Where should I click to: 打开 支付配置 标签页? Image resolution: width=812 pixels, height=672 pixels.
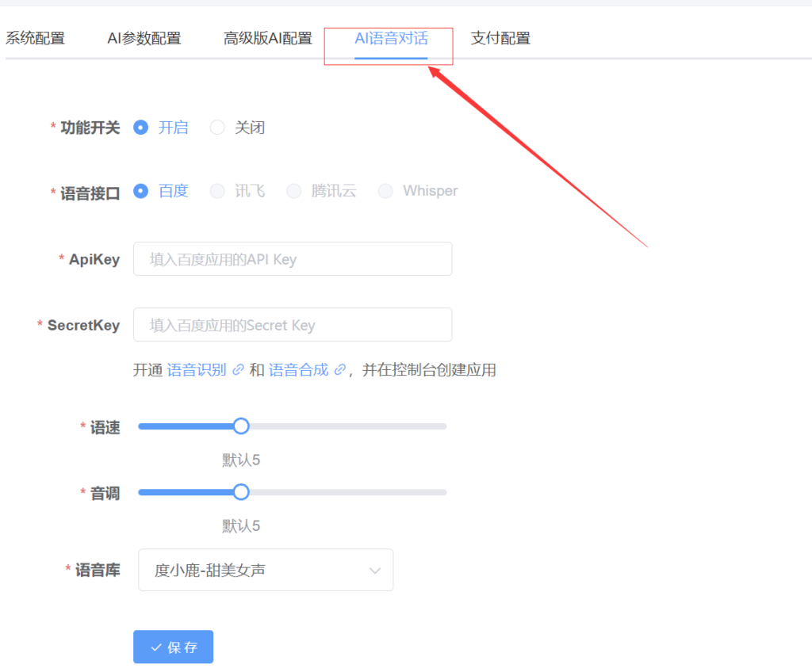[500, 37]
